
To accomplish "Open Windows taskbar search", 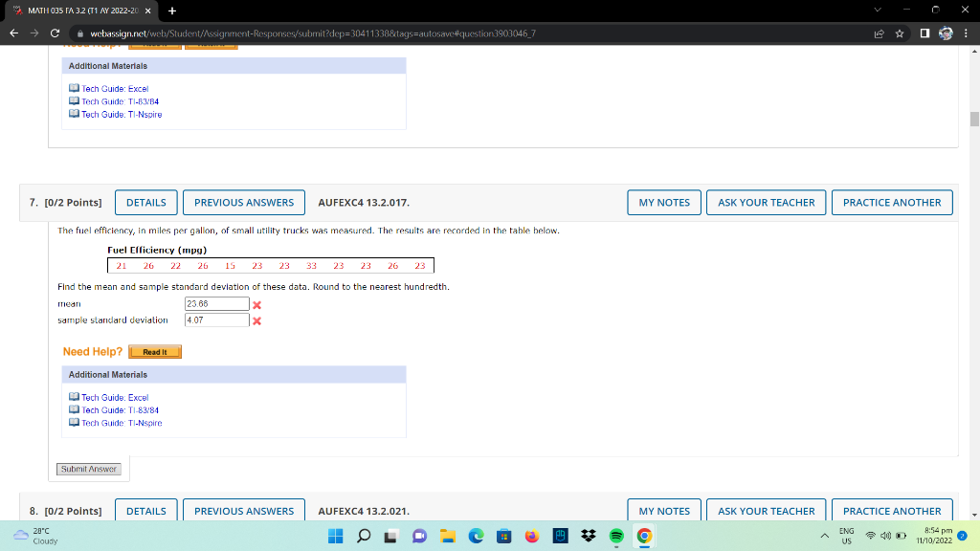I will pyautogui.click(x=364, y=536).
